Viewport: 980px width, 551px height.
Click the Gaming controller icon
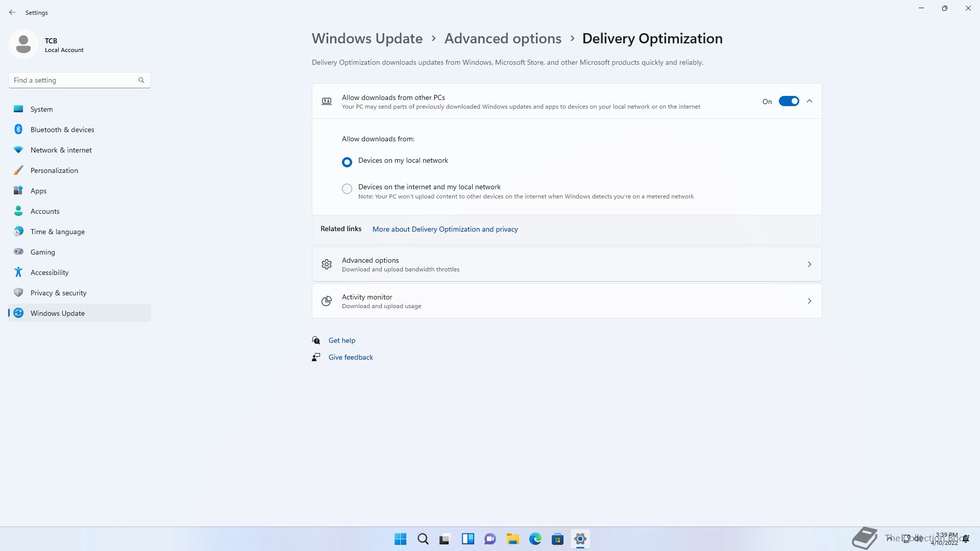[x=18, y=252]
